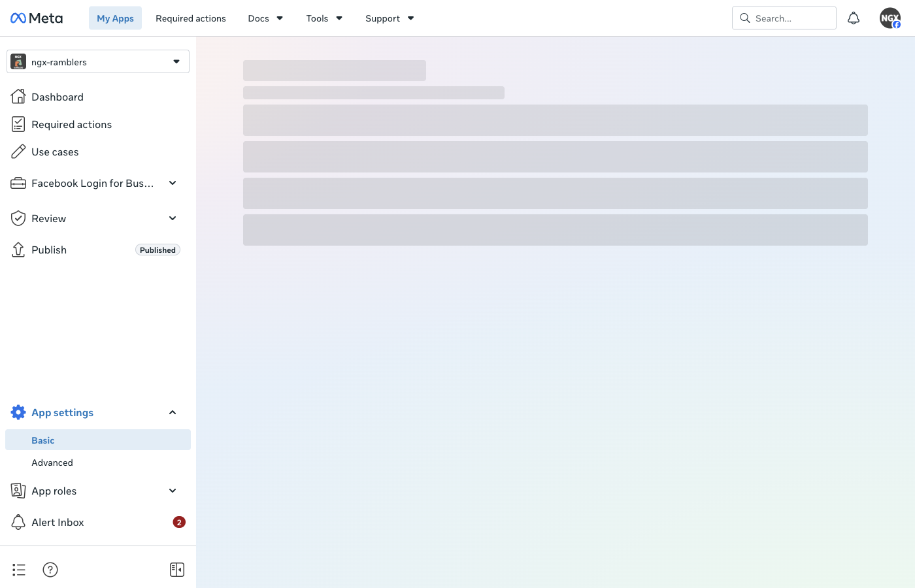
Task: Click the ngx-ramblers app icon
Action: point(18,61)
